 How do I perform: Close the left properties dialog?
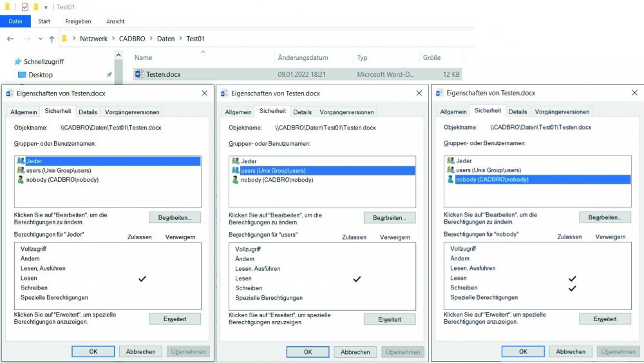pyautogui.click(x=205, y=93)
